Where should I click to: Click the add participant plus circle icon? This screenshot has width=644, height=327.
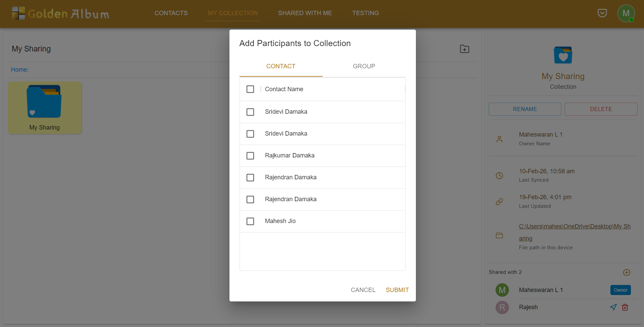626,272
